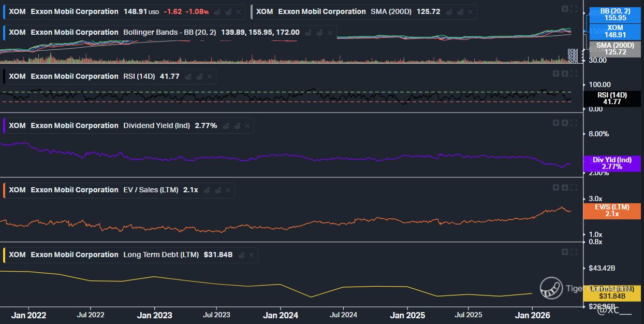644x324 pixels.
Task: Remove the Bollinger Bands indicator via its X
Action: point(330,33)
